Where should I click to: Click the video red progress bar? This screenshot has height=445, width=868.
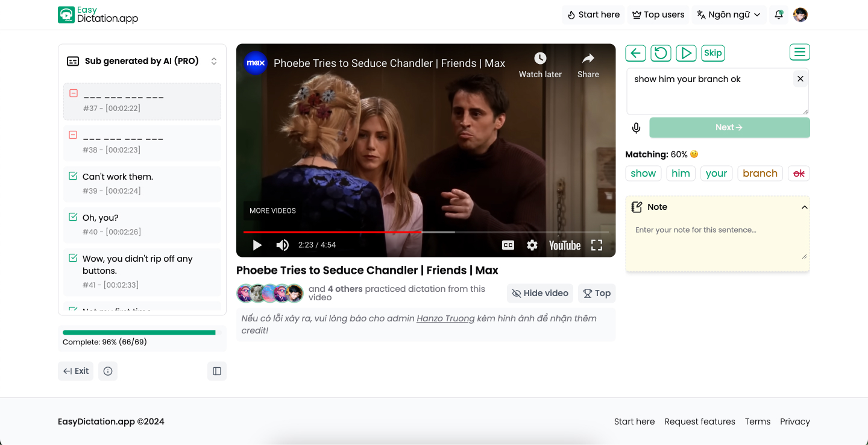(x=332, y=232)
